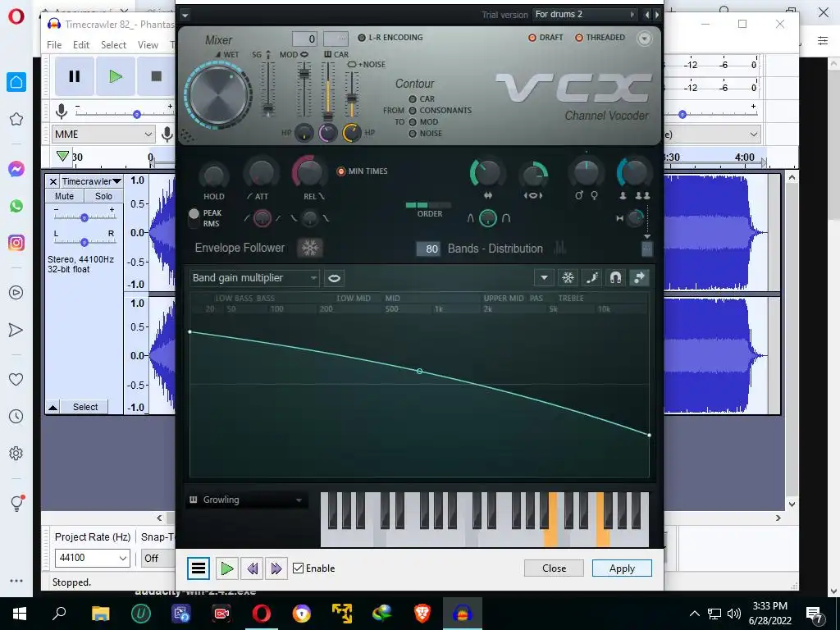Open Instagram in Opera sidebar
Viewport: 840px width, 630px height.
(x=16, y=243)
